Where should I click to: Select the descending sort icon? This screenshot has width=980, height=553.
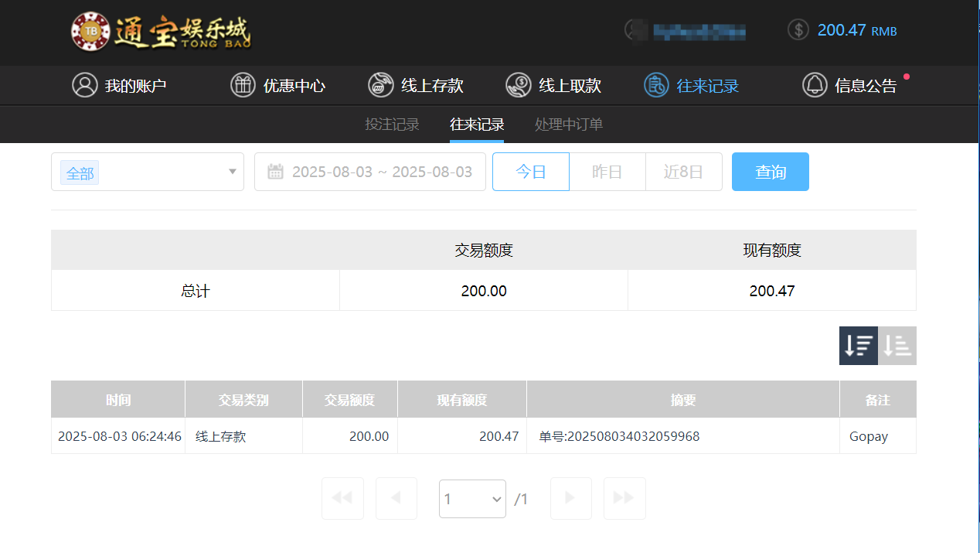(858, 345)
